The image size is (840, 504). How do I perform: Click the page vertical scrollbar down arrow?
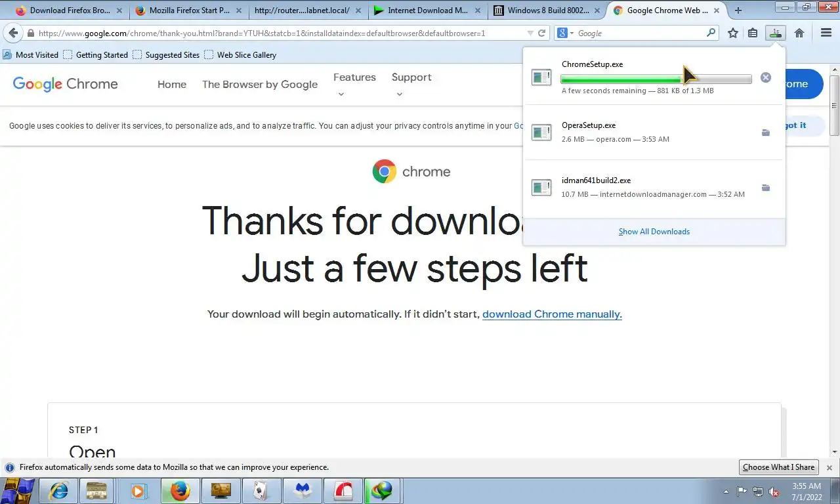(835, 451)
